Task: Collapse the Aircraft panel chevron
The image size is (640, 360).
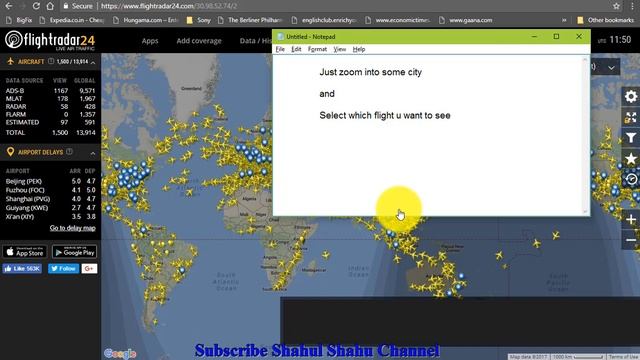Action: [x=93, y=62]
